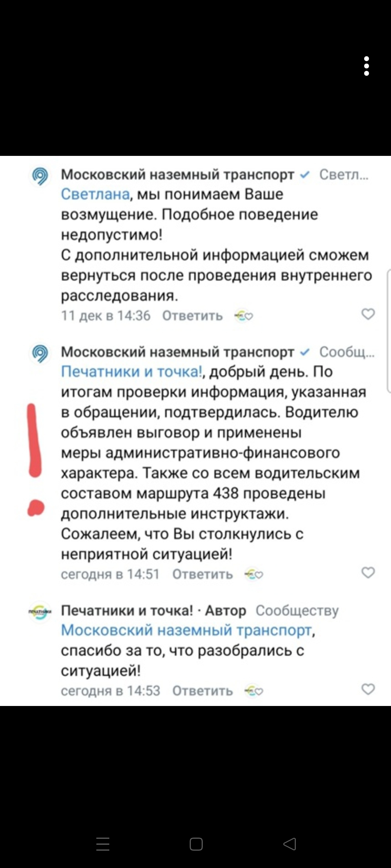Tap Московский наземный транспорт avatar on second comment

(40, 353)
